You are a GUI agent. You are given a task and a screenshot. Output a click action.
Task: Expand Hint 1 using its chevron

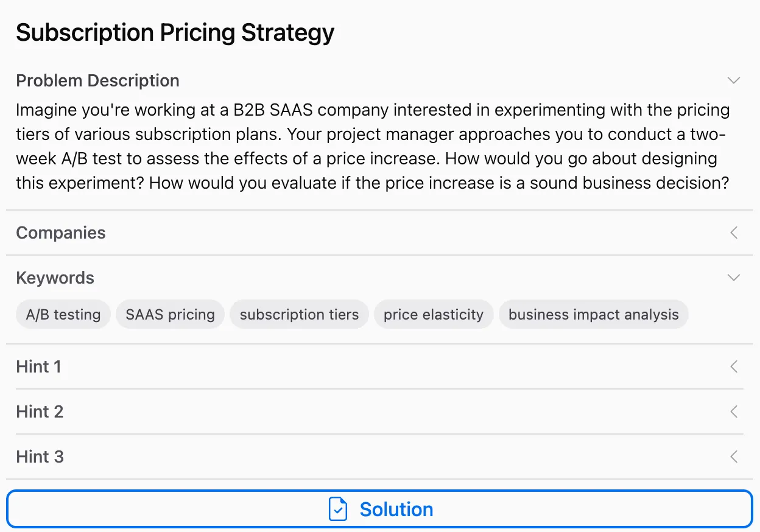coord(734,366)
